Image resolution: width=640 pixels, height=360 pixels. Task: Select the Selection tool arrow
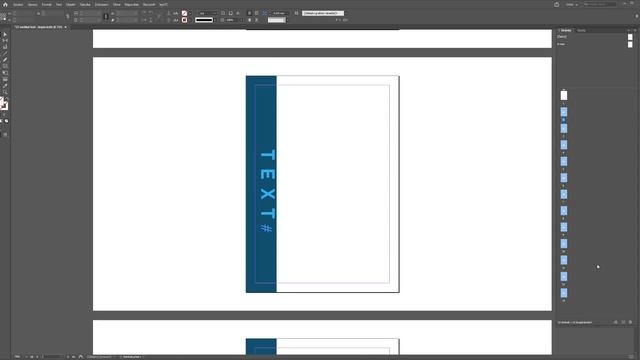point(5,35)
